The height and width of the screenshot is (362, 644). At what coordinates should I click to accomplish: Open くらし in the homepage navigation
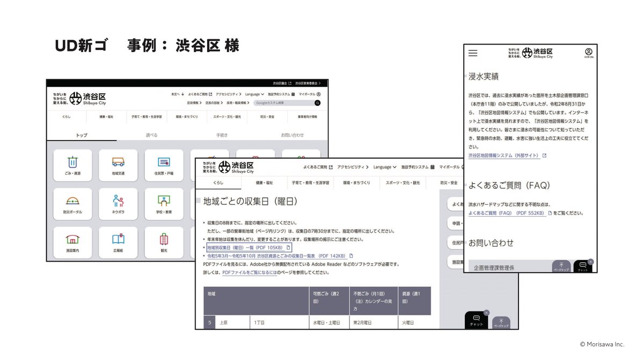pyautogui.click(x=67, y=116)
